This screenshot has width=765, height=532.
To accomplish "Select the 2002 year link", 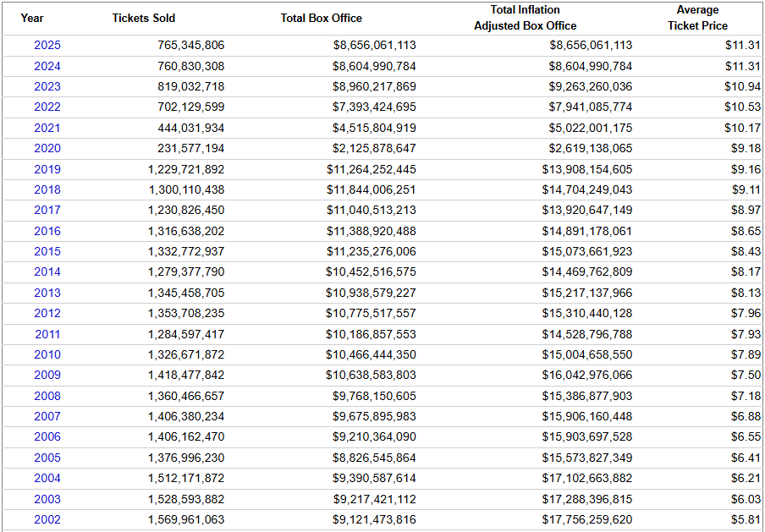I will pyautogui.click(x=47, y=519).
